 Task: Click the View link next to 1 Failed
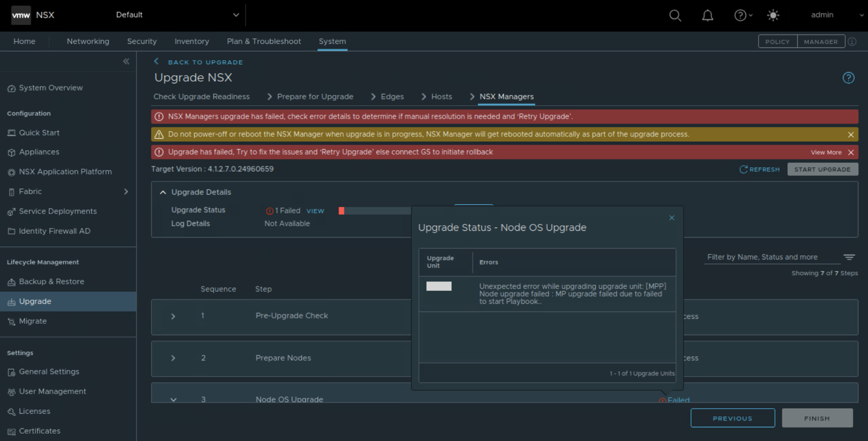[315, 211]
